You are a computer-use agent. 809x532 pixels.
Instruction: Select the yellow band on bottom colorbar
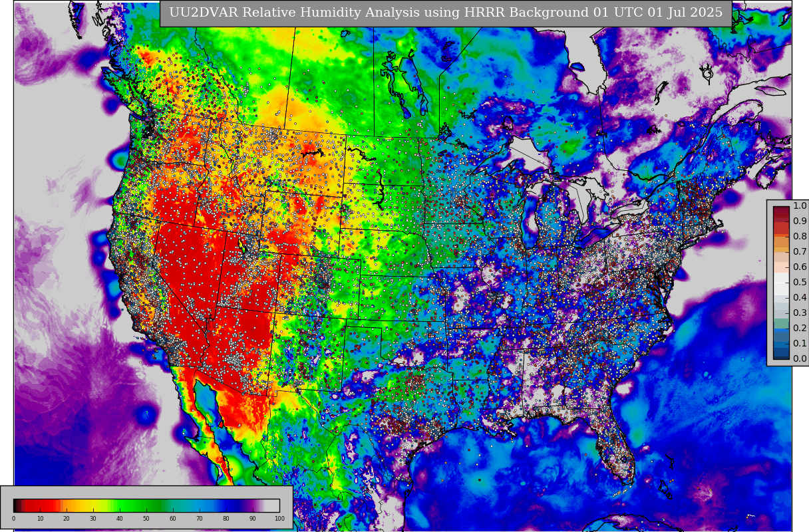point(91,505)
